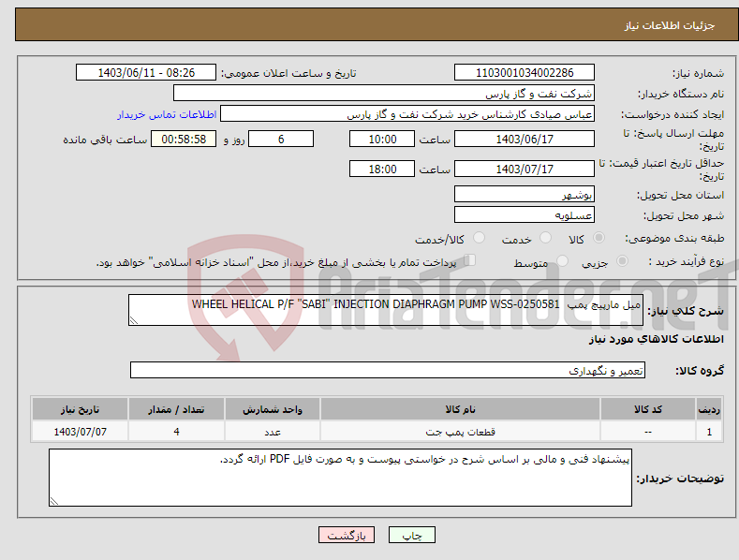Click the goods group field تعمیر و نگهداری
Screen dimensions: 739x560
[x=388, y=371]
